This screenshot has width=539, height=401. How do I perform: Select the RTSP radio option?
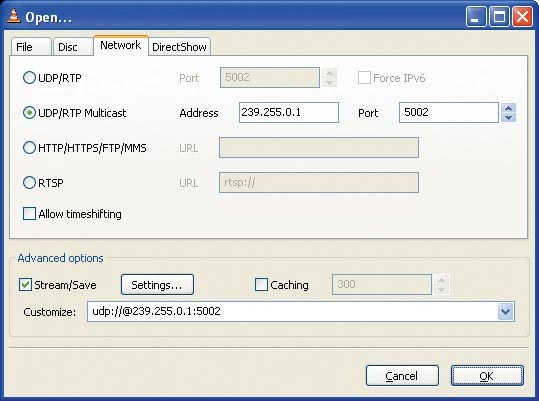(29, 182)
